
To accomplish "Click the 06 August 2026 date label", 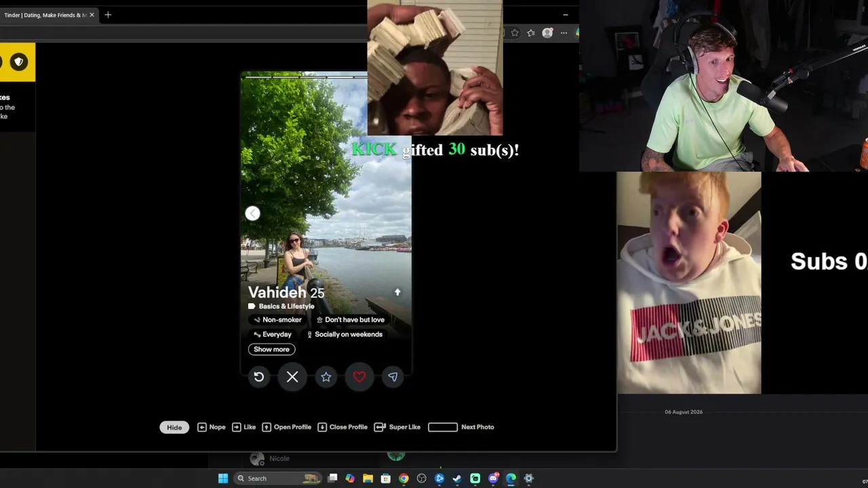I will coord(684,412).
